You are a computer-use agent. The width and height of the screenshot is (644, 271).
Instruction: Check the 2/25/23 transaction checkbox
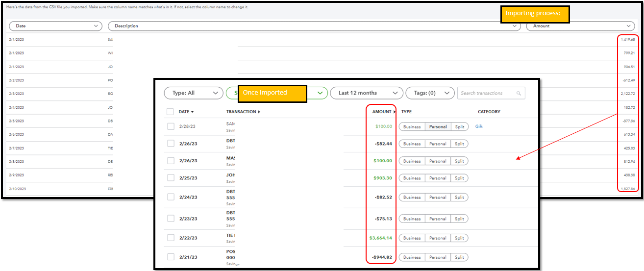pos(171,178)
